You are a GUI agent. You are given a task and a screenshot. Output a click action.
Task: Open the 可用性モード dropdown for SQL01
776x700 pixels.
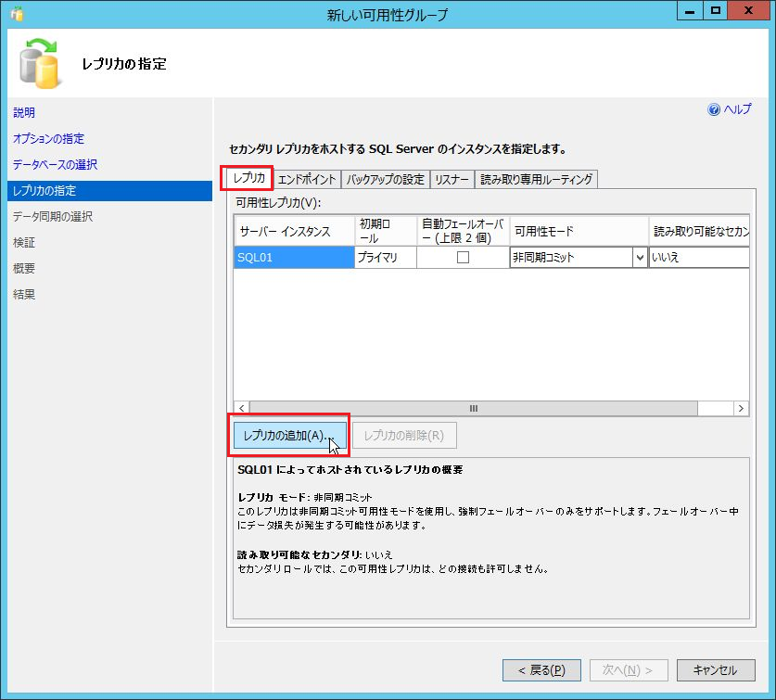coord(639,258)
